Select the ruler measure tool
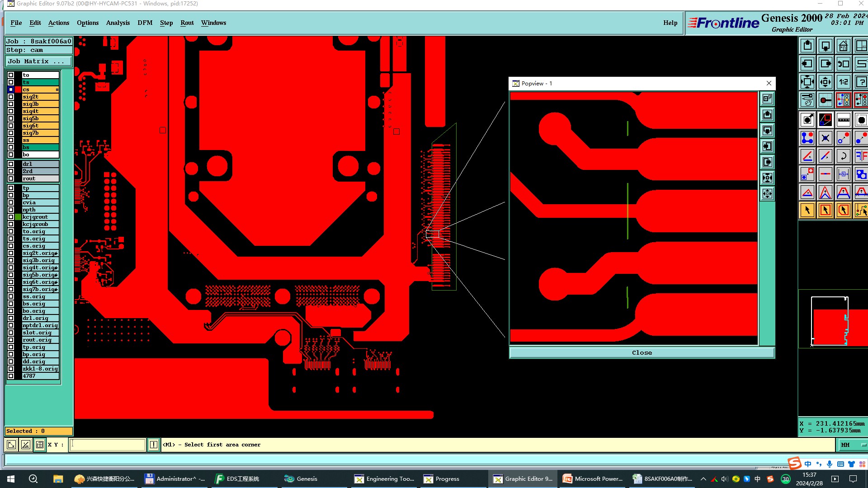The width and height of the screenshot is (868, 488). (x=843, y=120)
